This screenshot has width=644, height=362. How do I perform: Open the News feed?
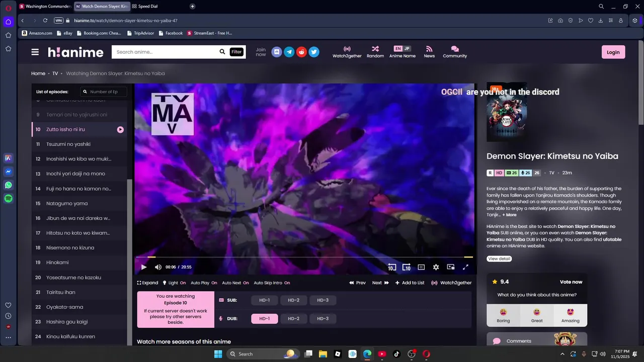429,52
